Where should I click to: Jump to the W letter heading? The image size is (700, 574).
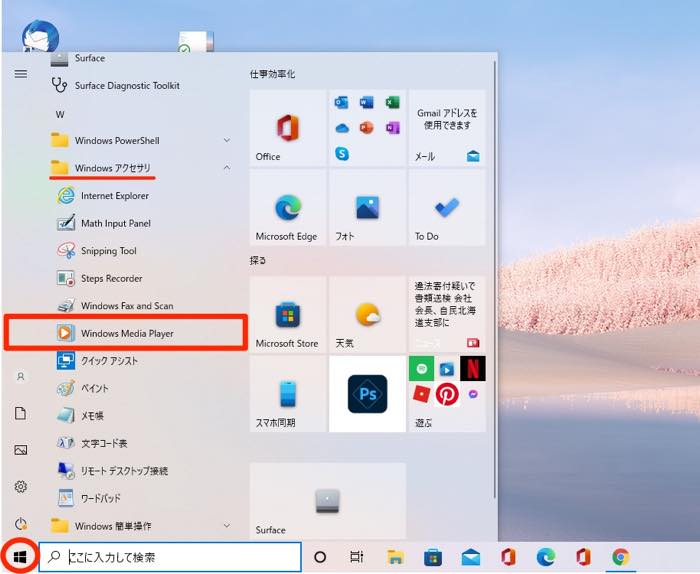(x=60, y=115)
